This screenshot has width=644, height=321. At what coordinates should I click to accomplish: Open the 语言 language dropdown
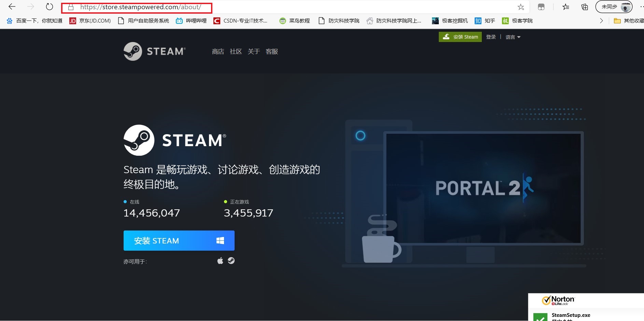pos(513,37)
